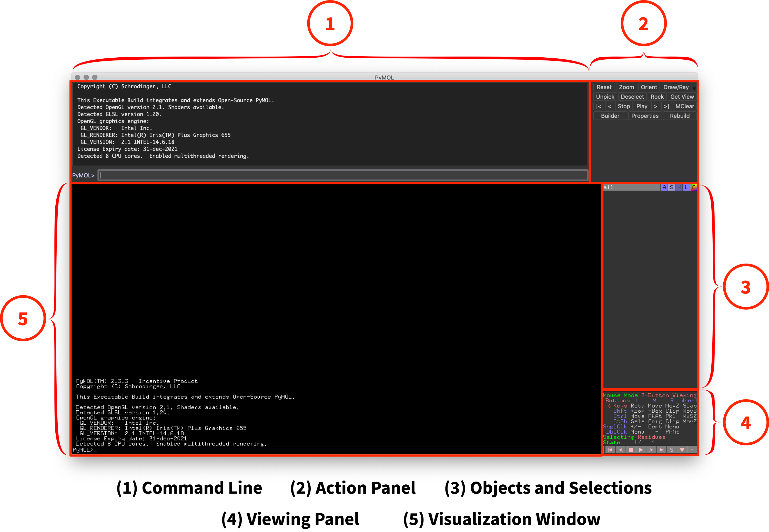Open the L (Label) menu for all
The width and height of the screenshot is (769, 532).
[x=686, y=187]
